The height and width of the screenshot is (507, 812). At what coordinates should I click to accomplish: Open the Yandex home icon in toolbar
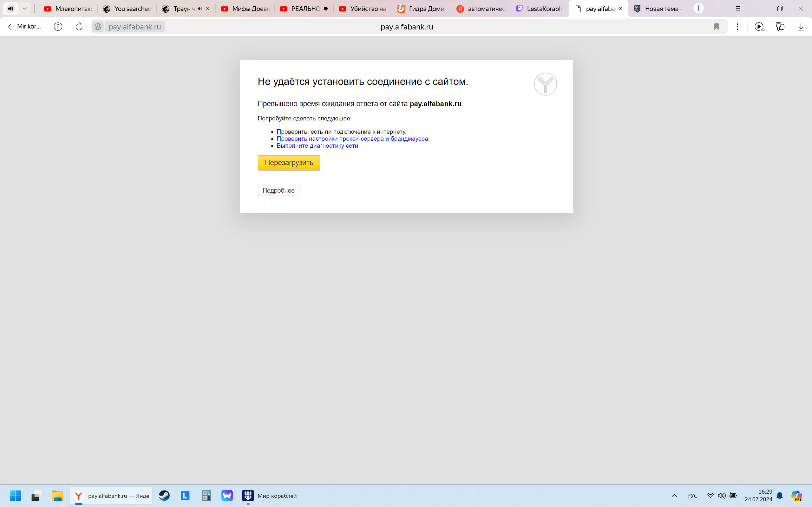tap(58, 27)
